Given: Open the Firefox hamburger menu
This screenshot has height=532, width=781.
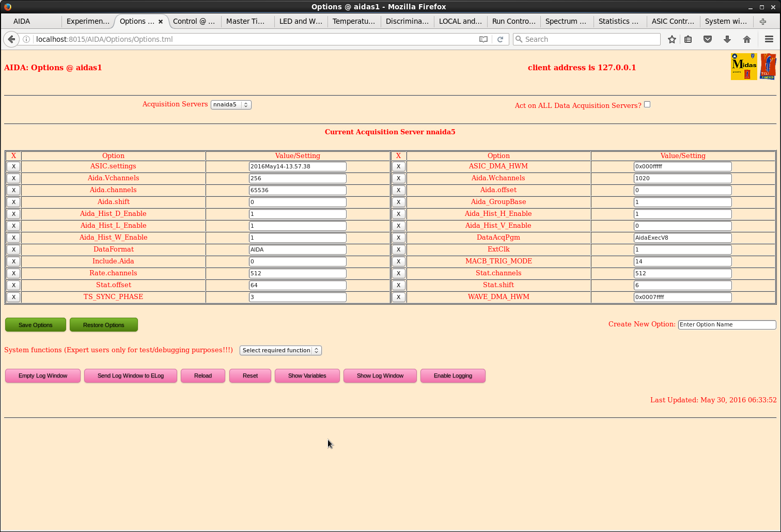Looking at the screenshot, I should click(769, 39).
